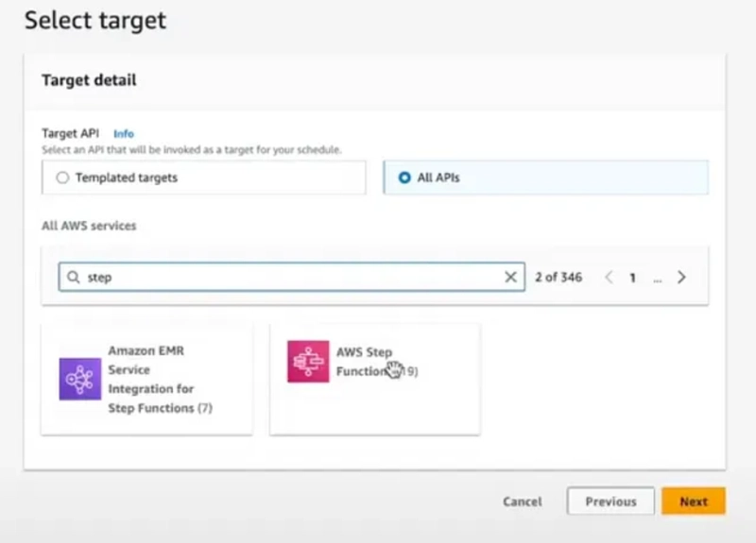
Task: Click the Amazon EMR purple service icon
Action: (x=80, y=379)
